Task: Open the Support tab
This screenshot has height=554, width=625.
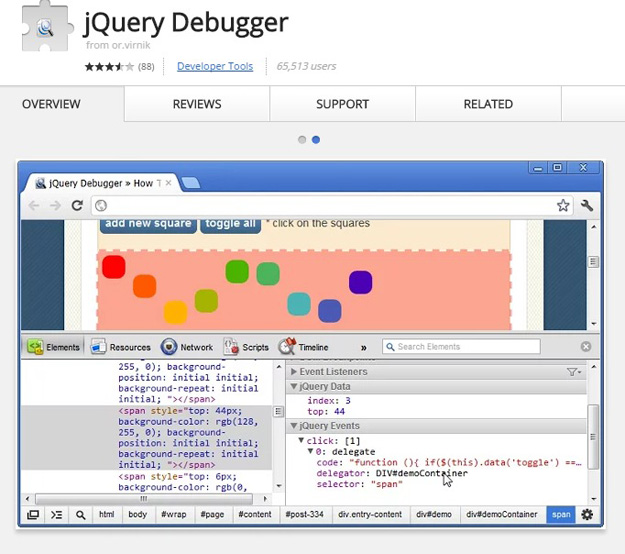Action: [x=342, y=104]
